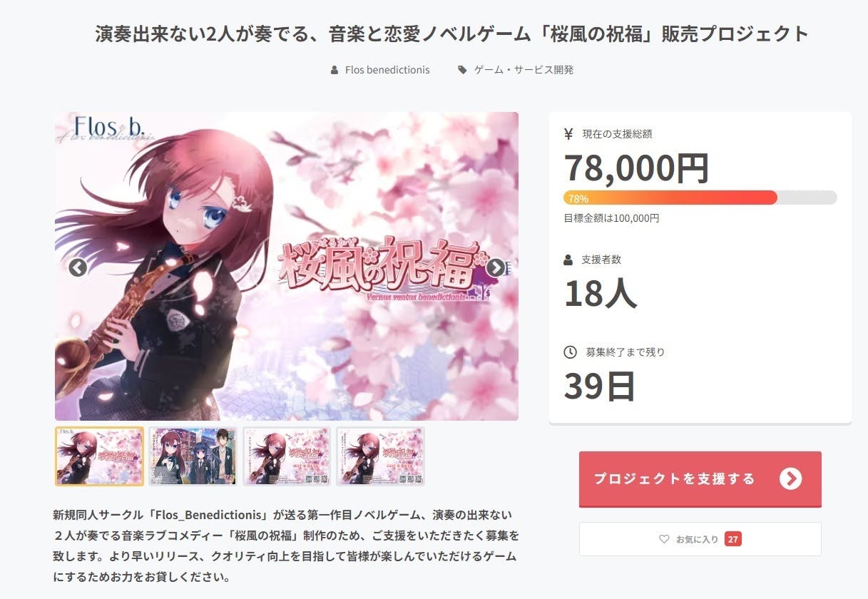
Task: Add project to お気に入り favorites
Action: [x=700, y=539]
